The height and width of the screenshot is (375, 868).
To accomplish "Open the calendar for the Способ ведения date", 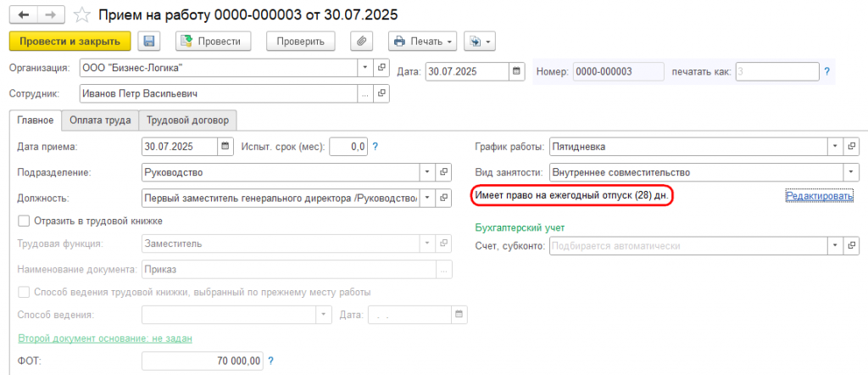I will point(459,315).
